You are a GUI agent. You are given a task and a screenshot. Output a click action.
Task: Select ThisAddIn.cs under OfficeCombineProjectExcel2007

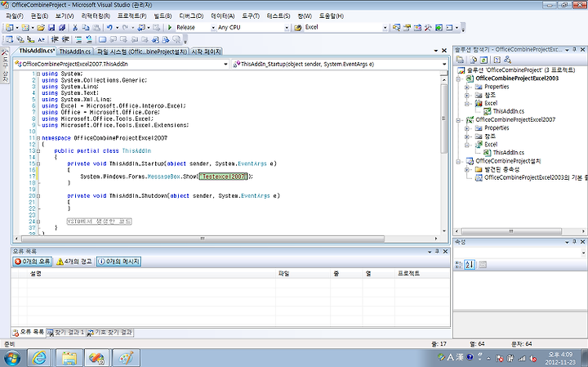click(x=508, y=152)
